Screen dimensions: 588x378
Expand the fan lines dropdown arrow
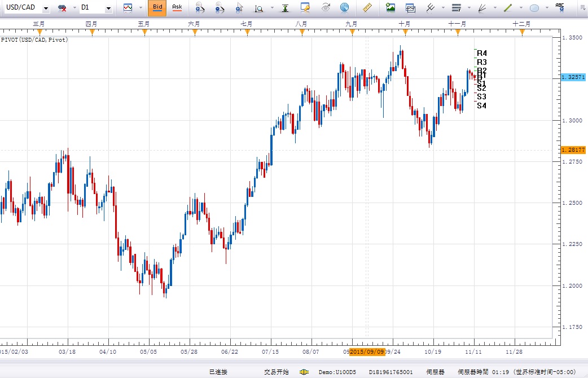[x=495, y=8]
